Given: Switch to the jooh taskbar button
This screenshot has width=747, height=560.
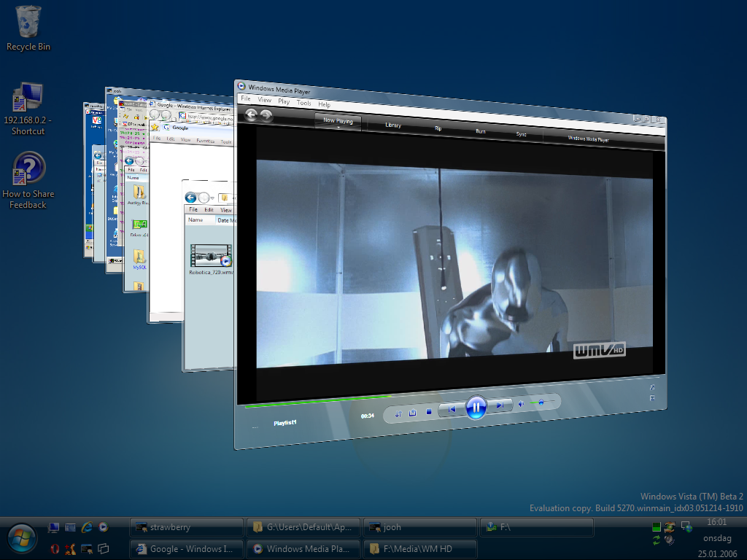Looking at the screenshot, I should [420, 527].
